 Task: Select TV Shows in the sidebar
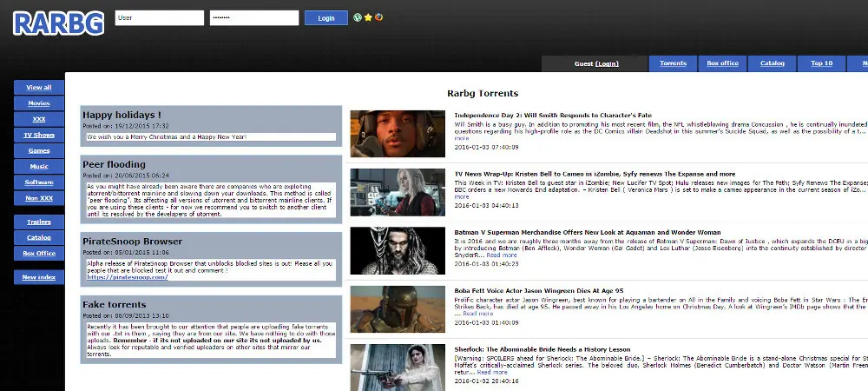39,135
